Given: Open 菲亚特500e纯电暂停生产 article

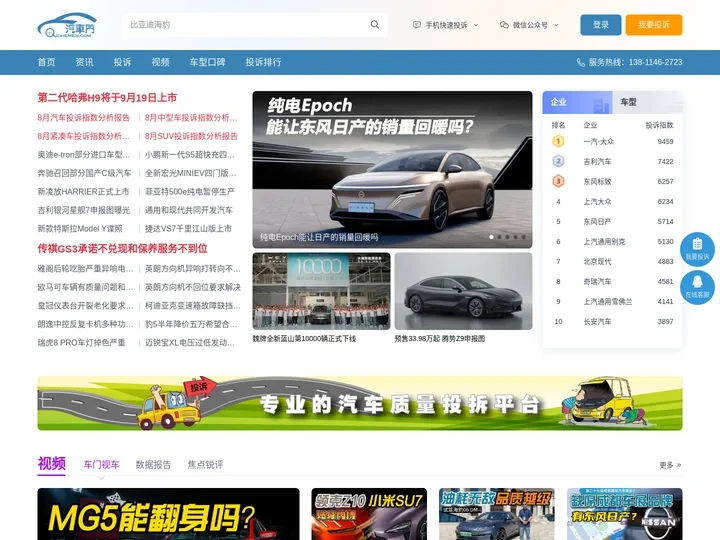Looking at the screenshot, I should (190, 192).
